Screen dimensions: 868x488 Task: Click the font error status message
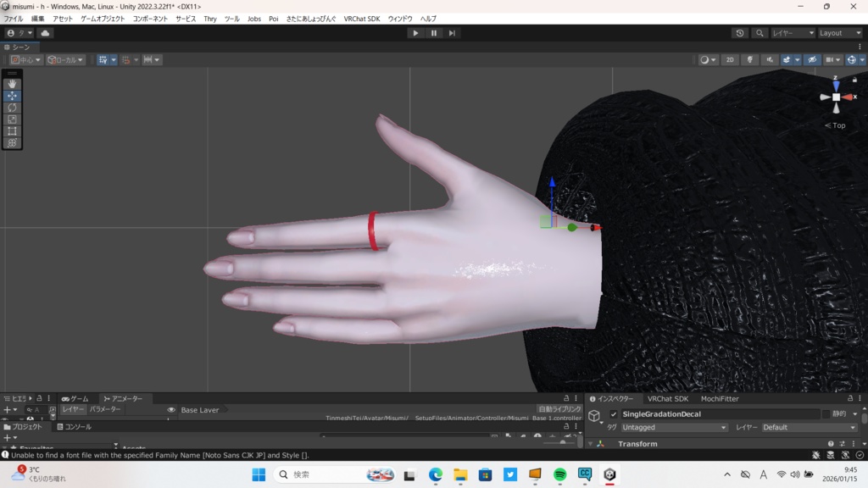click(160, 455)
